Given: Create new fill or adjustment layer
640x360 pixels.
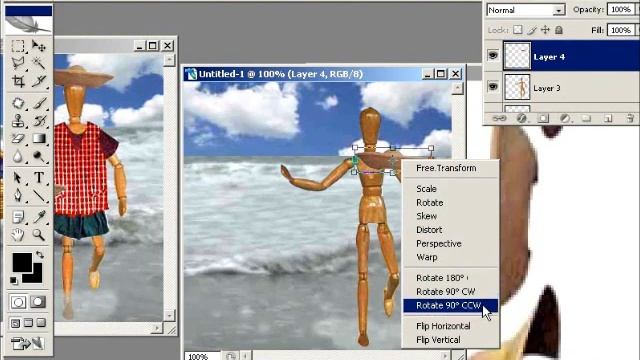Looking at the screenshot, I should 565,118.
